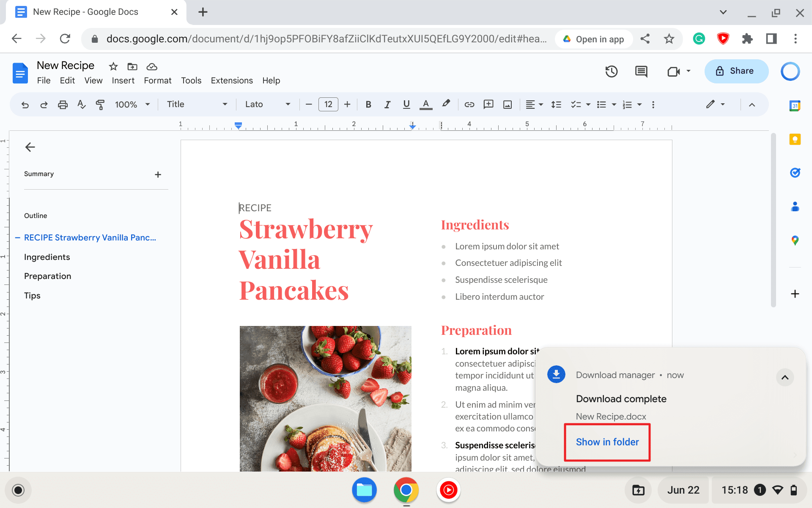The height and width of the screenshot is (508, 812).
Task: Click the Insert image icon
Action: [507, 104]
